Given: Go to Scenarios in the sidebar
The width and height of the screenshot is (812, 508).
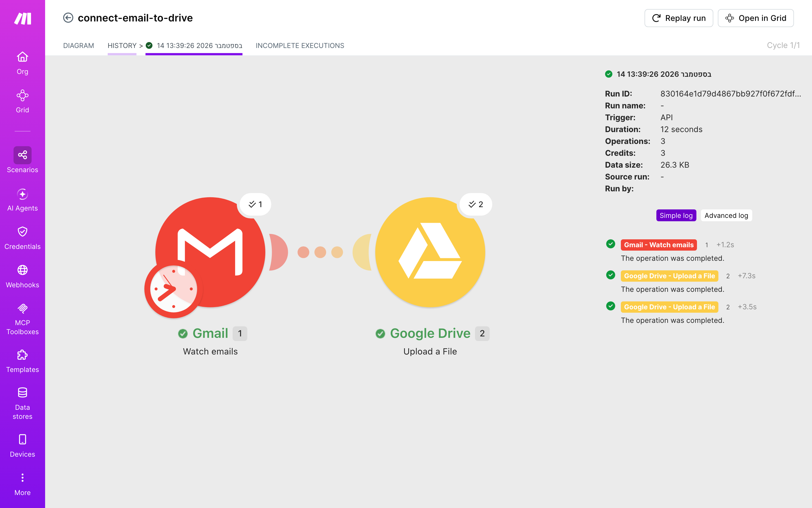Looking at the screenshot, I should [x=23, y=160].
